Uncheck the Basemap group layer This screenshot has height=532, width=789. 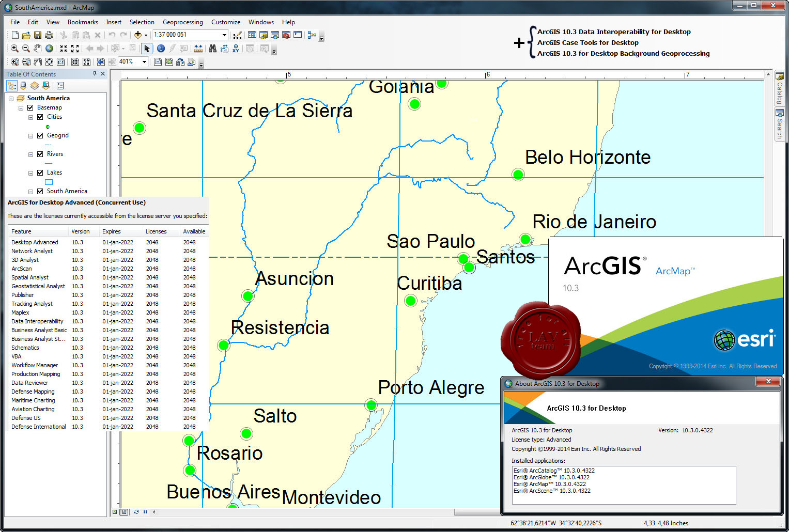pos(30,107)
